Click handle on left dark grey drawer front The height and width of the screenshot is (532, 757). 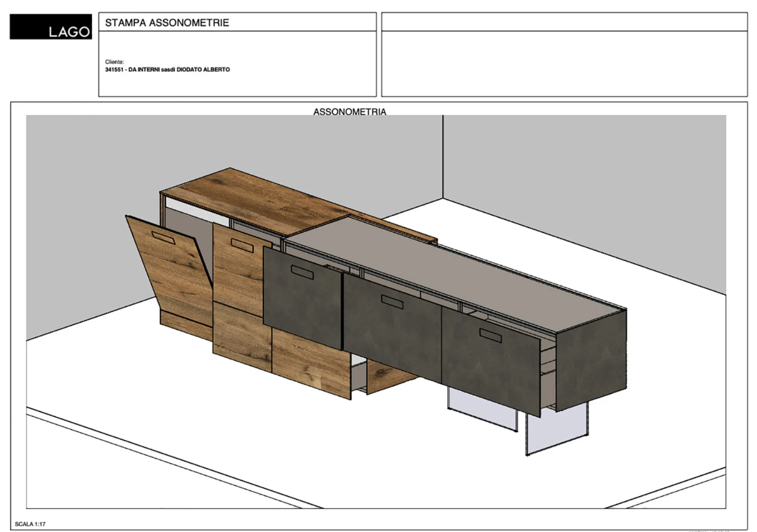tap(302, 272)
